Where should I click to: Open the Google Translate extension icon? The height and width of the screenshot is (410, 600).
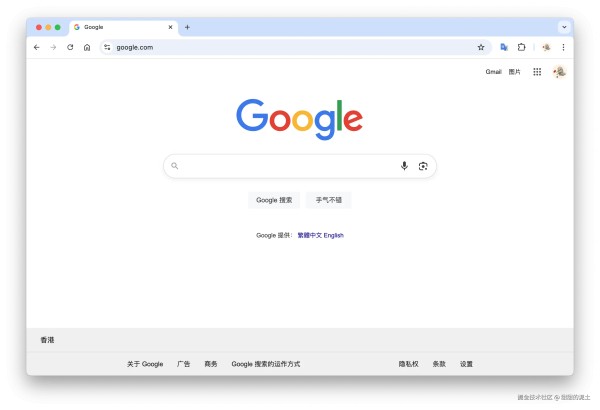[x=504, y=47]
